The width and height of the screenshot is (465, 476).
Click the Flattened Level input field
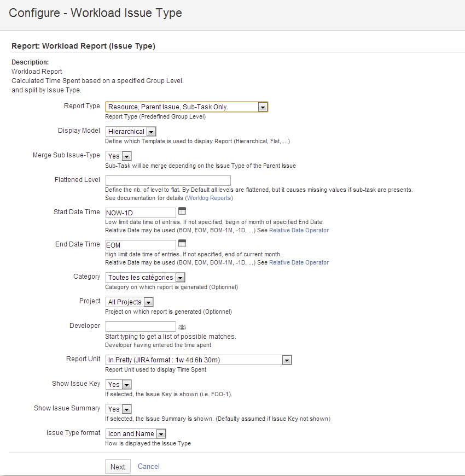(x=168, y=181)
